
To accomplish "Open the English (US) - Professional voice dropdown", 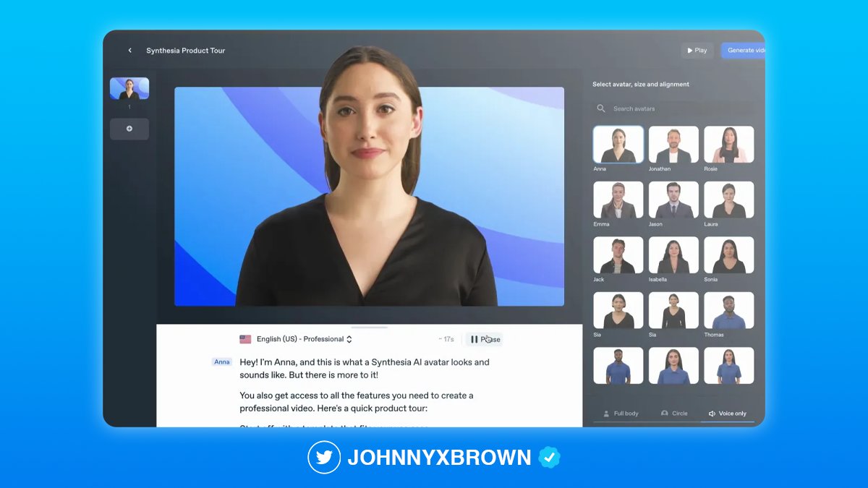I will [x=296, y=339].
